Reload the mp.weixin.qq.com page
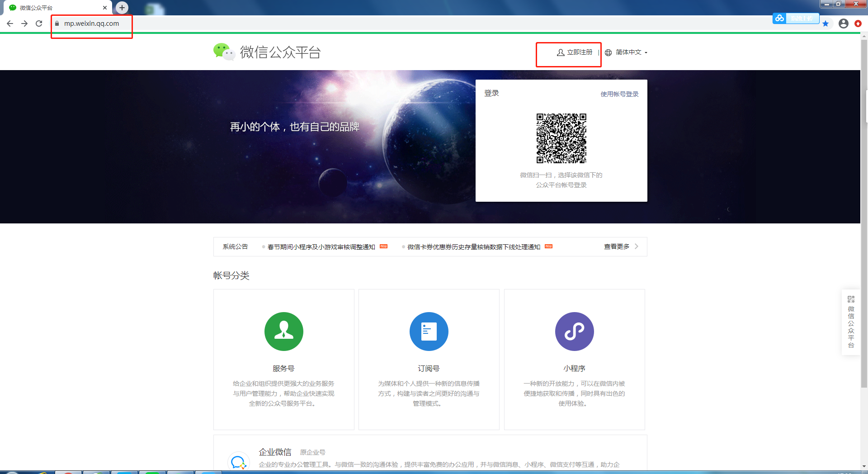 39,24
